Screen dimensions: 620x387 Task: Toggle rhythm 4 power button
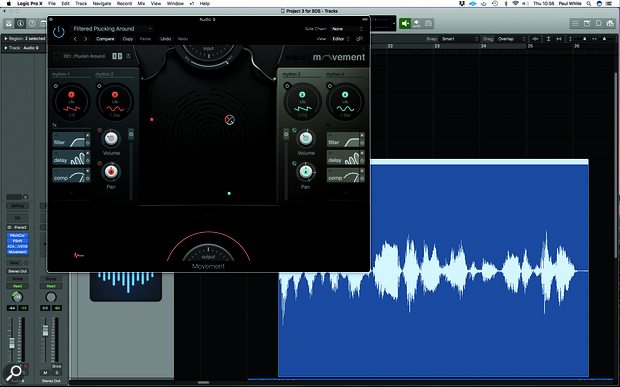point(330,86)
